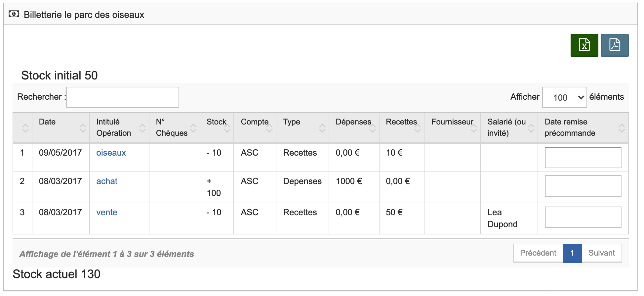
Task: Sort by Salarié (ou invité) arrows
Action: click(531, 128)
